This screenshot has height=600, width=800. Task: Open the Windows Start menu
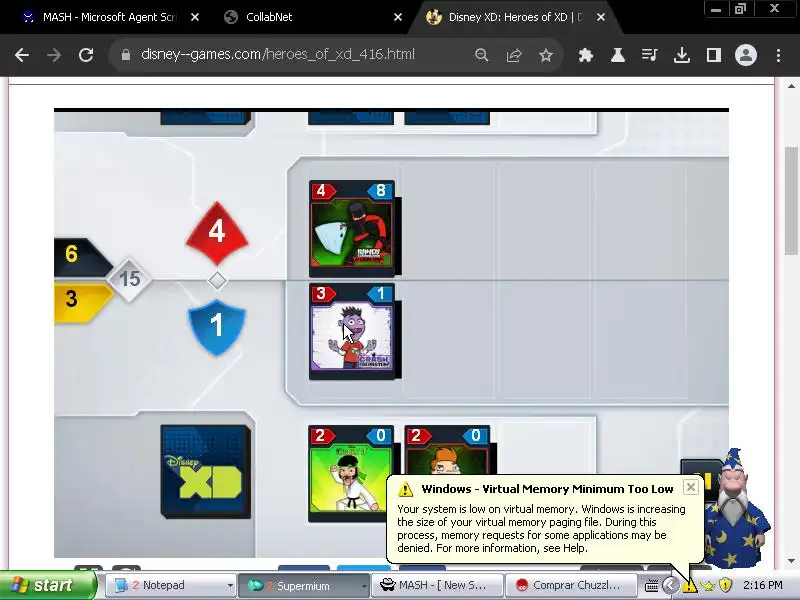(x=47, y=585)
